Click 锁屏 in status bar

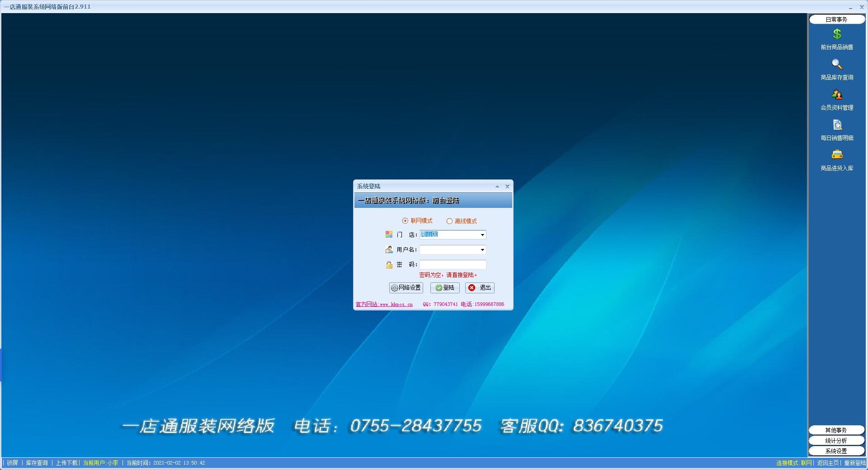13,463
